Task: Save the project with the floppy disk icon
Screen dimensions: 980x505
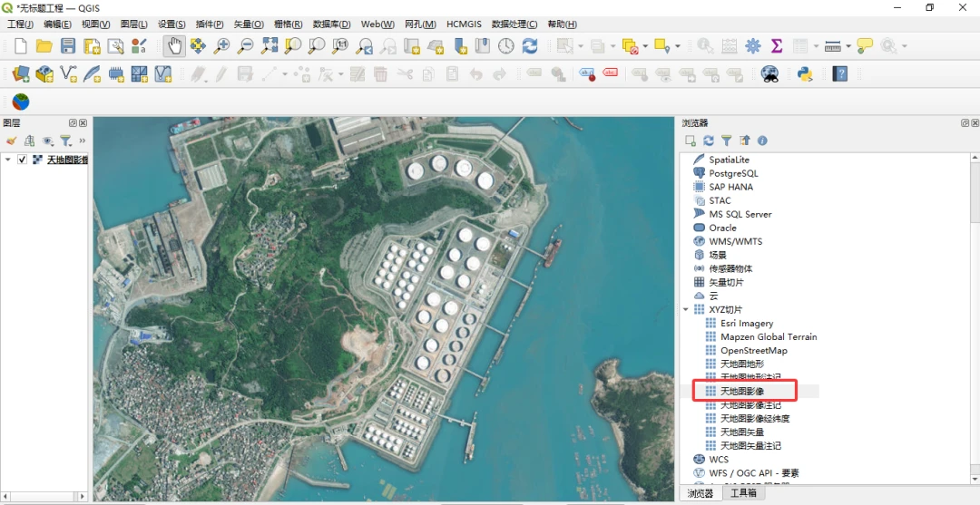Action: [x=68, y=46]
